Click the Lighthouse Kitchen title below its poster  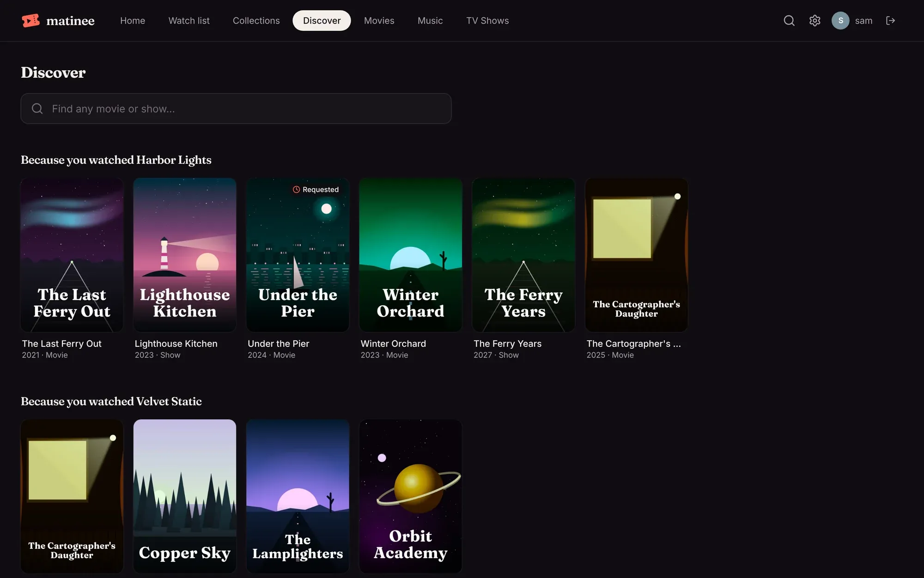176,344
